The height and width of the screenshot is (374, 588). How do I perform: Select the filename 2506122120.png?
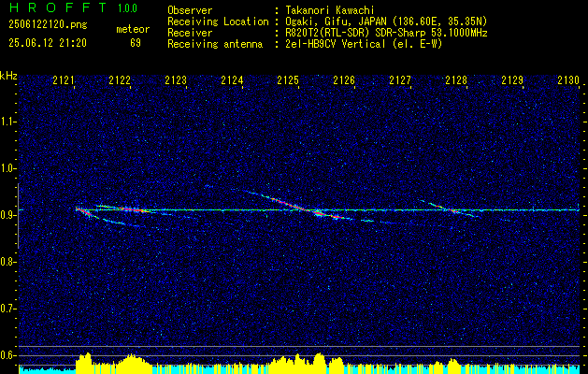click(48, 25)
